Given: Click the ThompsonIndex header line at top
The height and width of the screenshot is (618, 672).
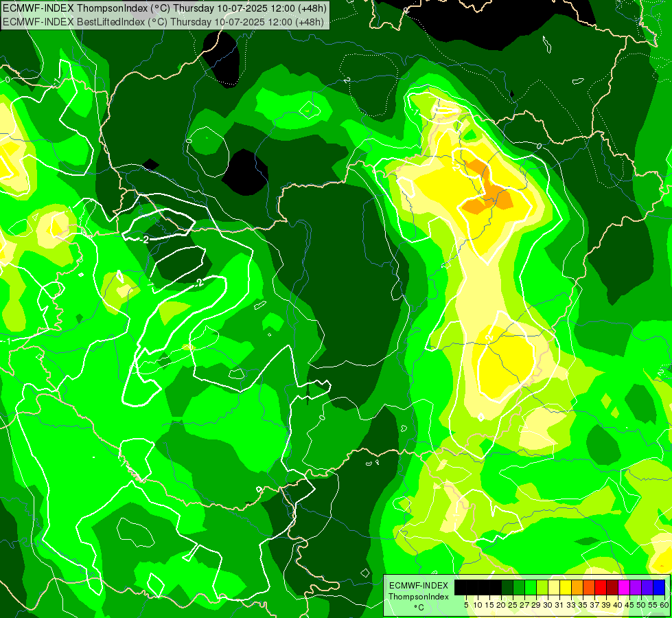Looking at the screenshot, I should click(165, 8).
